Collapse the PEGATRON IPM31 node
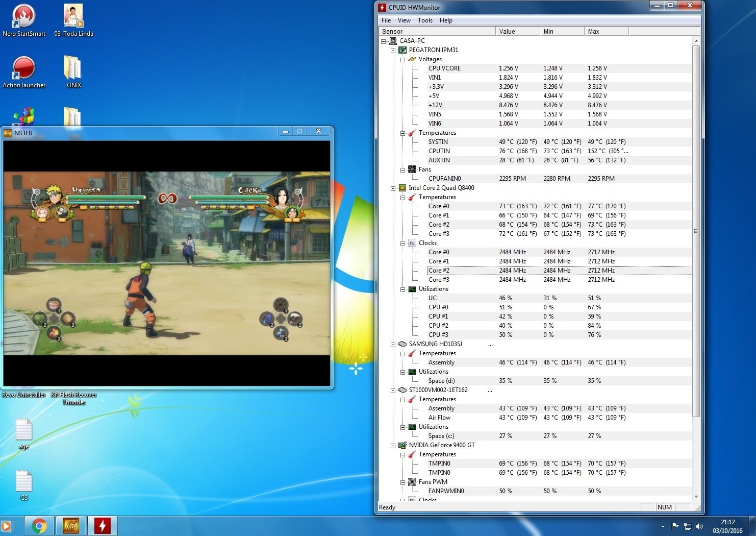Viewport: 756px width, 536px height. point(393,50)
